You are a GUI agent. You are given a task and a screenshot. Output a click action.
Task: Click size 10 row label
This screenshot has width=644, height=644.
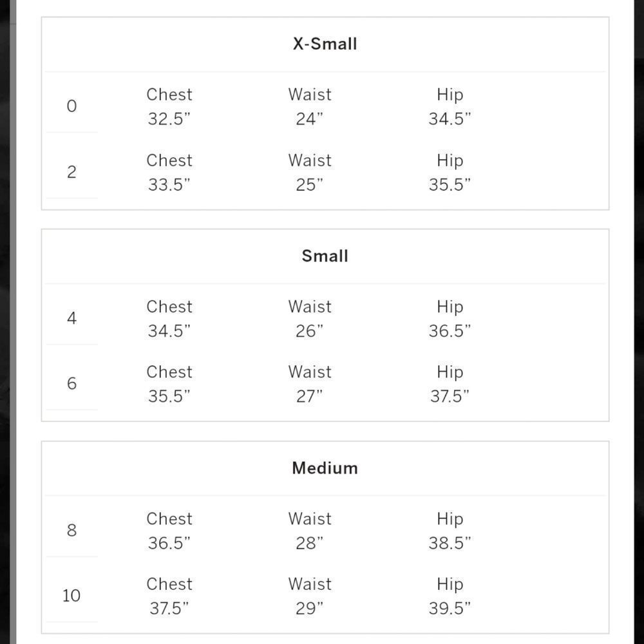click(71, 596)
